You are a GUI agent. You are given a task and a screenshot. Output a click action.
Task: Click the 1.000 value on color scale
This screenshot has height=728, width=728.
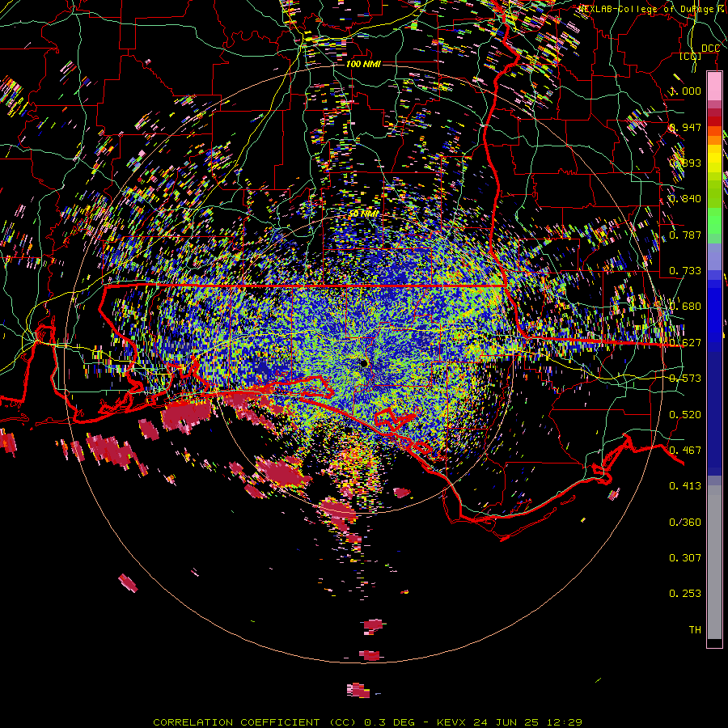point(685,91)
